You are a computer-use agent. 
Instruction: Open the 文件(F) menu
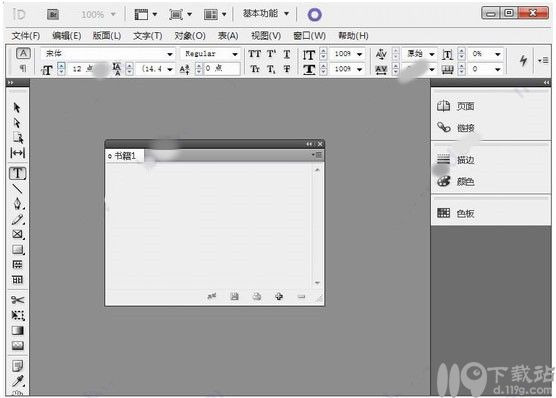tap(26, 35)
